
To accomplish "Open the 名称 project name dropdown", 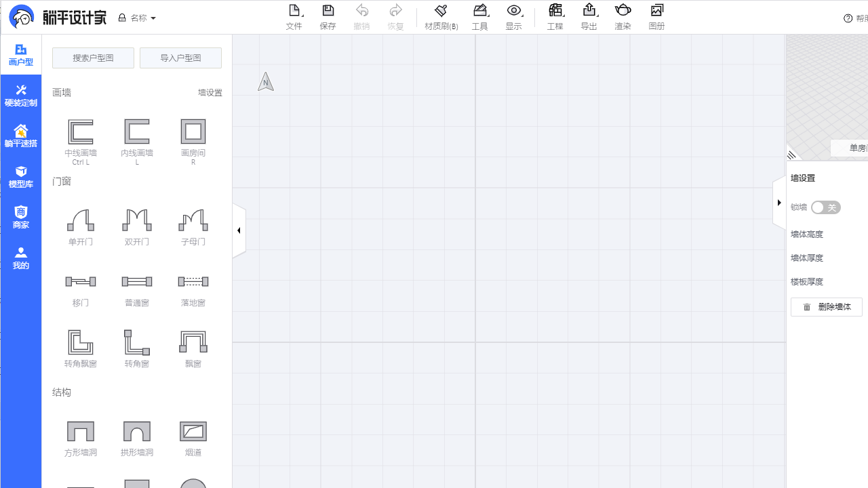I will tap(138, 18).
